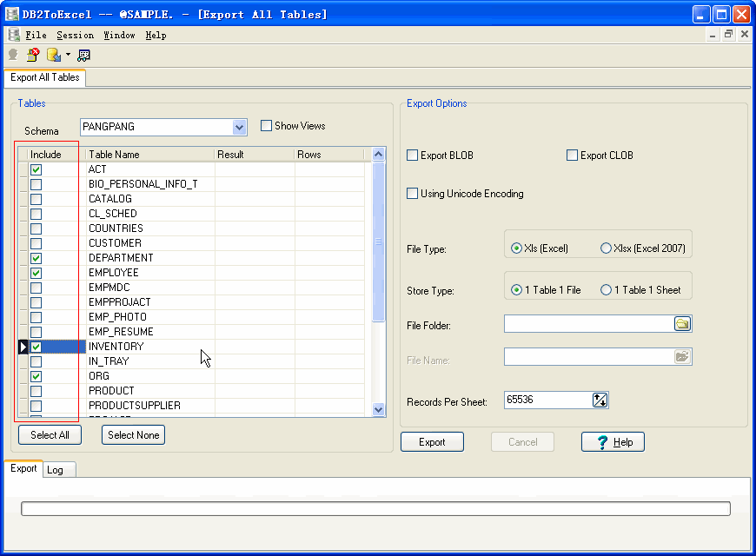The image size is (756, 556).
Task: Open the Schema PANGPANG dropdown
Action: [x=239, y=128]
